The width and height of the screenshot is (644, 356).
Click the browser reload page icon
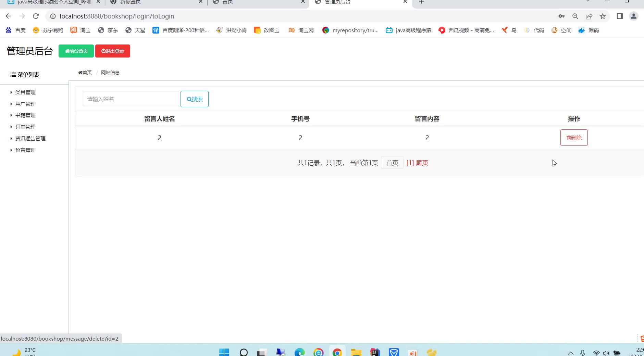pyautogui.click(x=36, y=16)
